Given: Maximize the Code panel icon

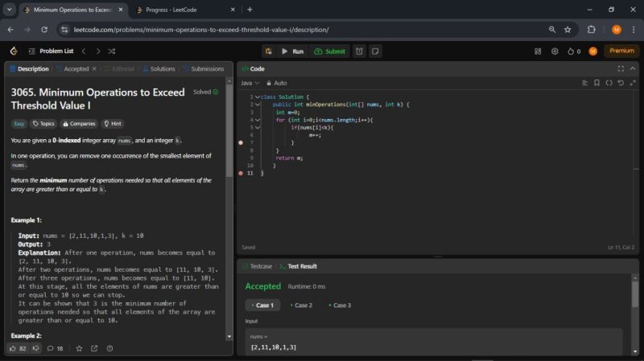Looking at the screenshot, I should coord(621,69).
